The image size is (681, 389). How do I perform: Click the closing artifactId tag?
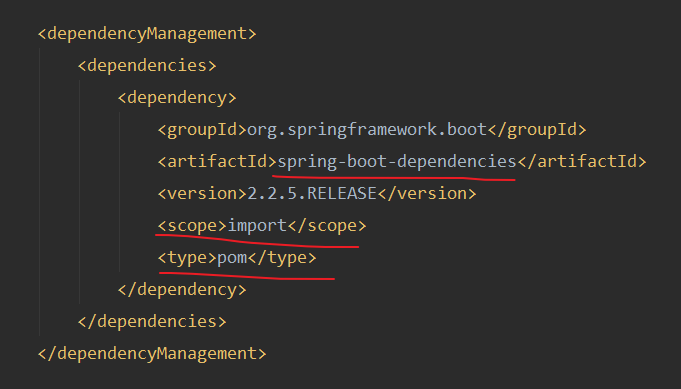[x=582, y=162]
